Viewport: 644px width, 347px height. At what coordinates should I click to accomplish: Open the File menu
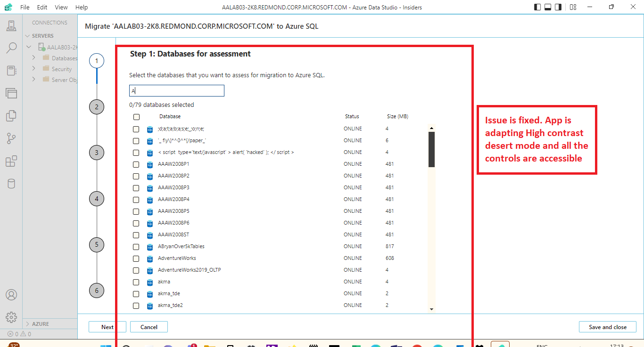point(25,7)
